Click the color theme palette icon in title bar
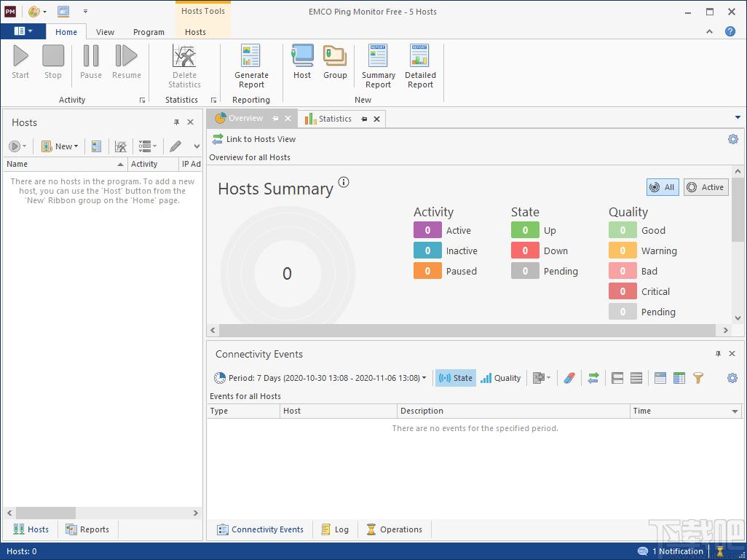Screen dimensions: 747x560 point(33,12)
